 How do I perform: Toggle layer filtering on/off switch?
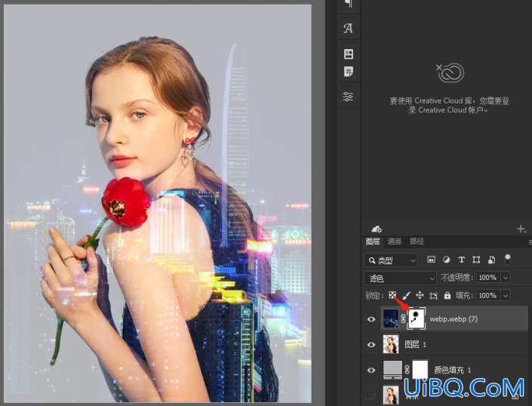[x=508, y=260]
